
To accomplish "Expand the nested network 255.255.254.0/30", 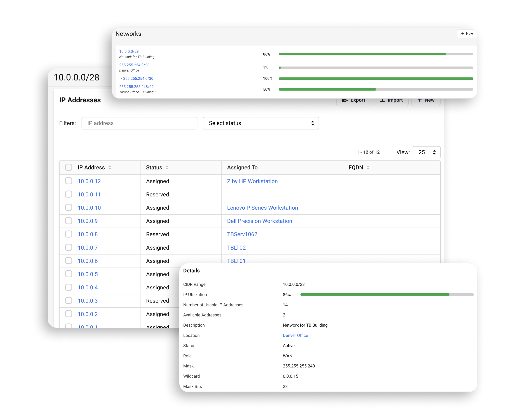I will [x=138, y=78].
